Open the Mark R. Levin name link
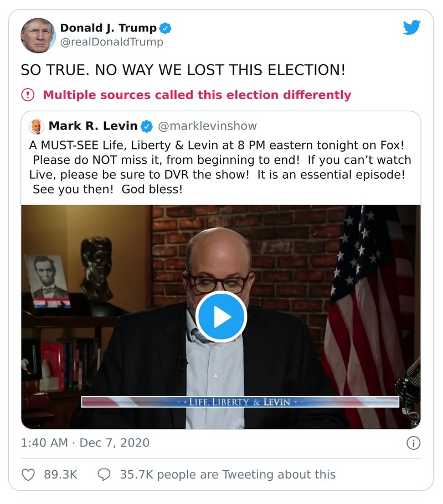Image resolution: width=443 pixels, height=504 pixels. point(93,126)
